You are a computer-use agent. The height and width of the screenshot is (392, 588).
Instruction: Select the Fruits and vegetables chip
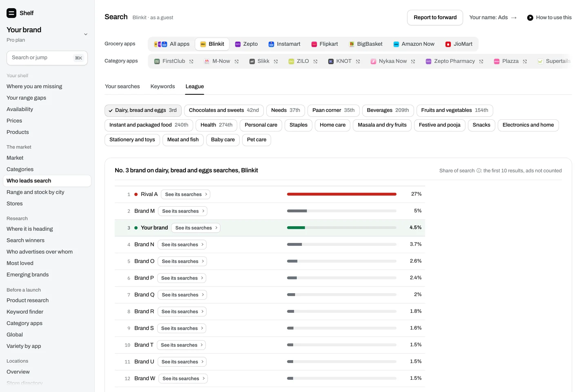coord(454,110)
